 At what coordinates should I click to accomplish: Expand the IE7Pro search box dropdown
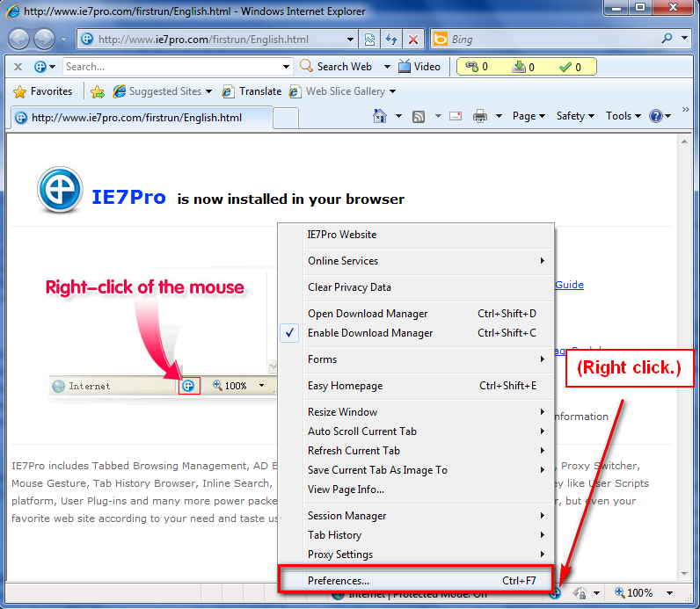coord(286,67)
